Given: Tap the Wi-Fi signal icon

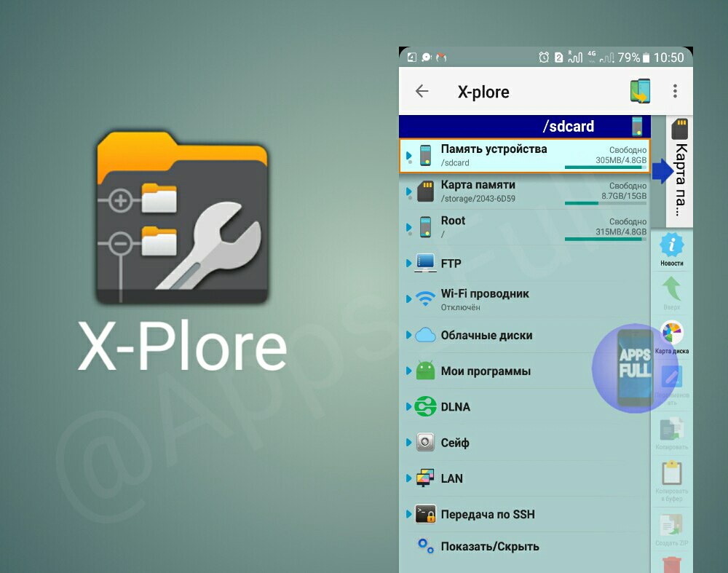Looking at the screenshot, I should click(425, 299).
